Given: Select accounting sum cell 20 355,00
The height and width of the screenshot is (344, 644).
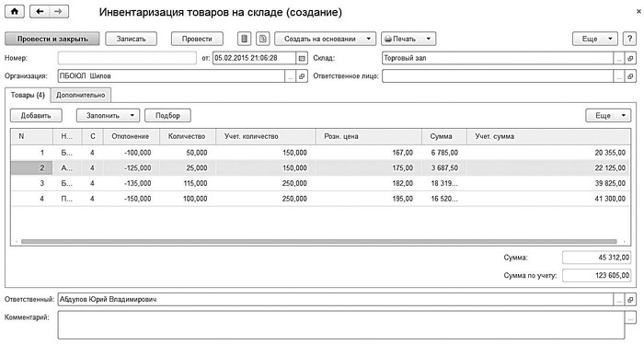Looking at the screenshot, I should coord(548,153).
